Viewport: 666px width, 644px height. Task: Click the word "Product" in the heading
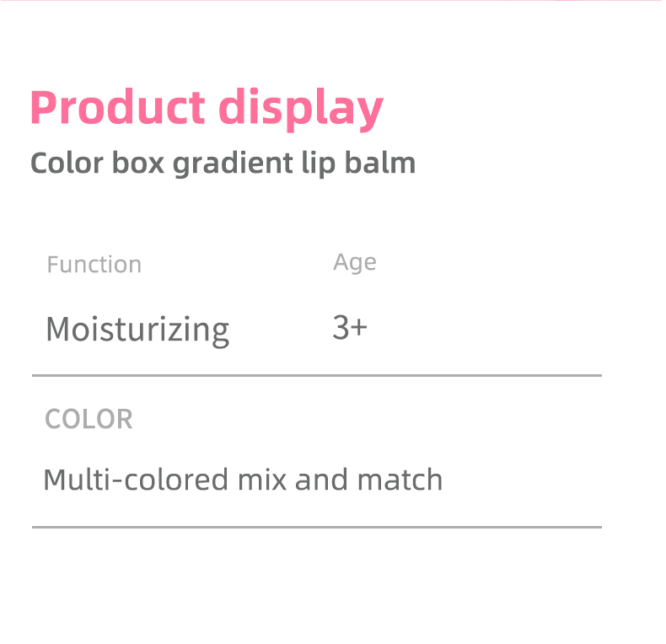(x=117, y=109)
